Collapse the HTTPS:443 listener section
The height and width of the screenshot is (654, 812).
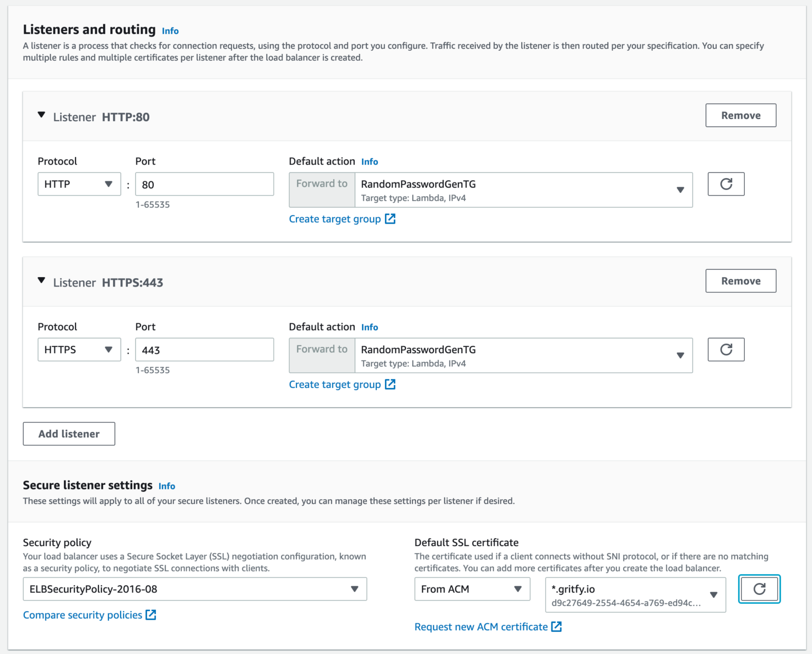pos(41,280)
